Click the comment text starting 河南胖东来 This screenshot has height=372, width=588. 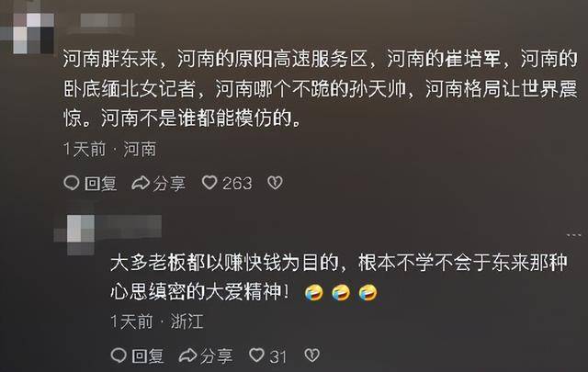320,88
